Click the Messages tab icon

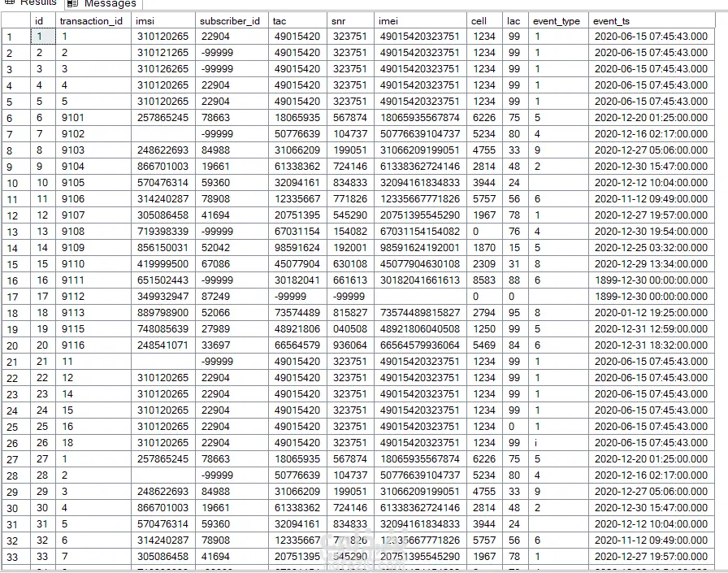click(x=72, y=4)
